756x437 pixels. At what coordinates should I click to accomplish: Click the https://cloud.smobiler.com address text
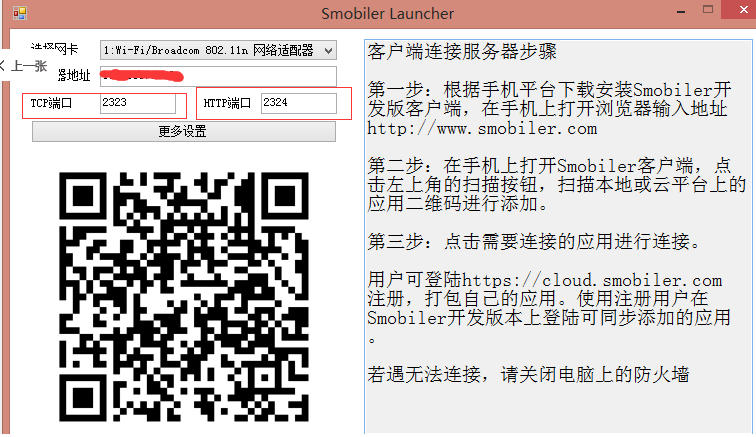pyautogui.click(x=592, y=280)
